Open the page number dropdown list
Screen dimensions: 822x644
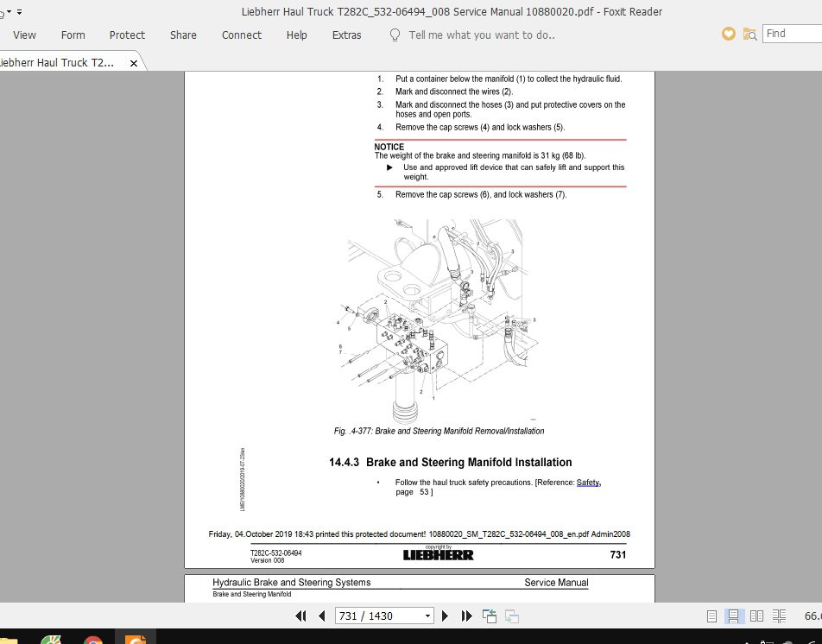tap(427, 616)
